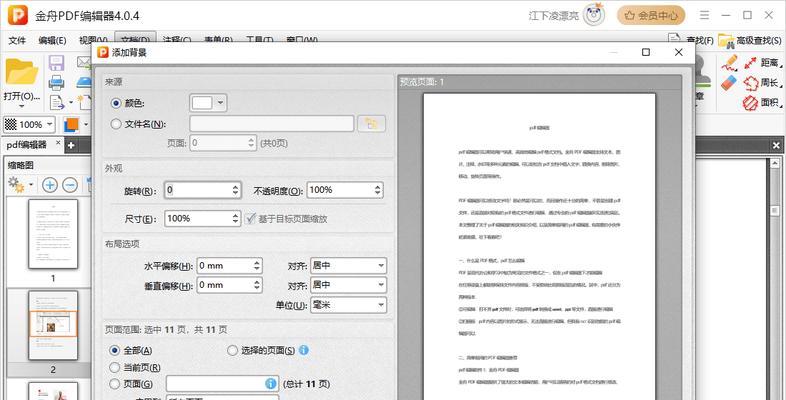Open thumbnail options gear icon

tap(16, 185)
